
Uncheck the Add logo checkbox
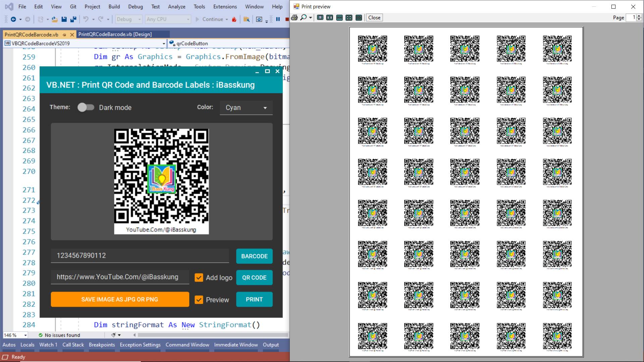coord(199,278)
